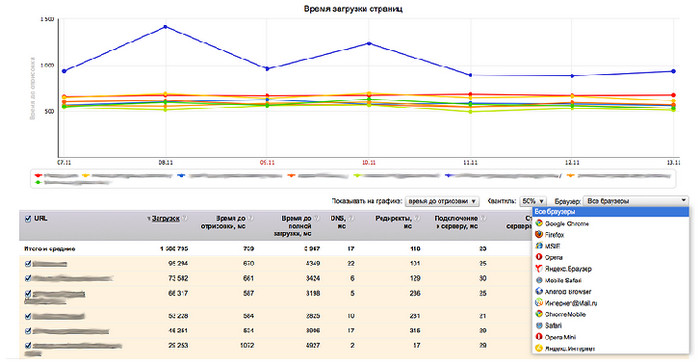Image resolution: width=700 pixels, height=364 pixels.
Task: Show the hint for Время до полной загрузки
Action: click(x=317, y=218)
